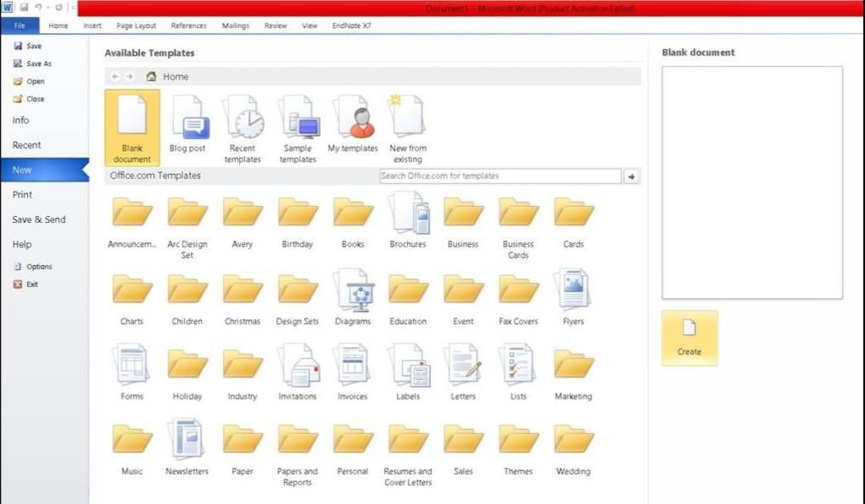Switch to the File tab

(19, 25)
